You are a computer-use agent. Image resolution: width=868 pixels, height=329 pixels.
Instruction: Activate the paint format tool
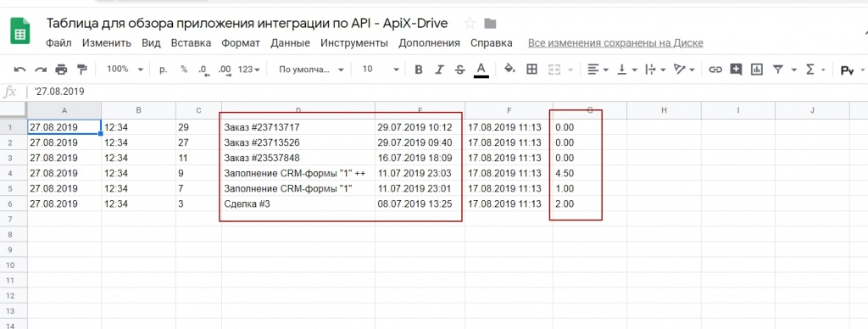point(81,70)
